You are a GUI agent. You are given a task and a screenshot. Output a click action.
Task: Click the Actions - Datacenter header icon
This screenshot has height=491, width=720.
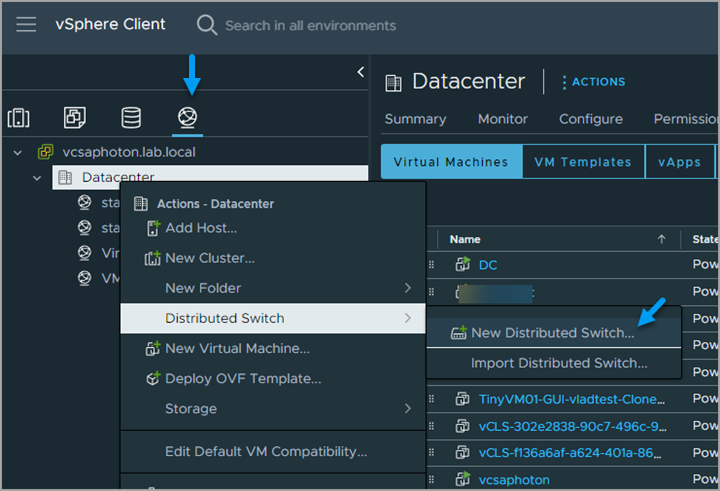141,203
